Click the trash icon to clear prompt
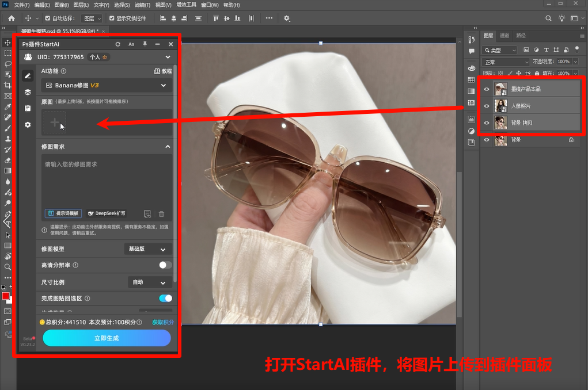This screenshot has height=390, width=588. click(161, 213)
